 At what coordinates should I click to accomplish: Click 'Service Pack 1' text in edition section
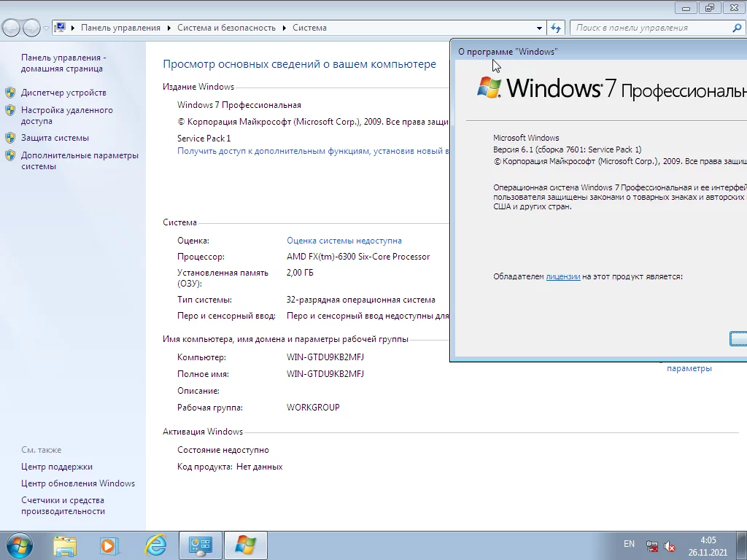click(x=204, y=138)
